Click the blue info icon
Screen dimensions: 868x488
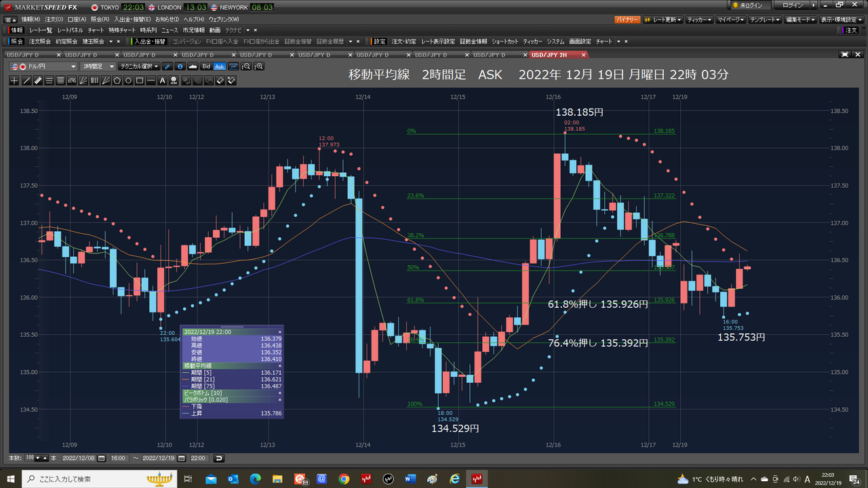(x=180, y=66)
